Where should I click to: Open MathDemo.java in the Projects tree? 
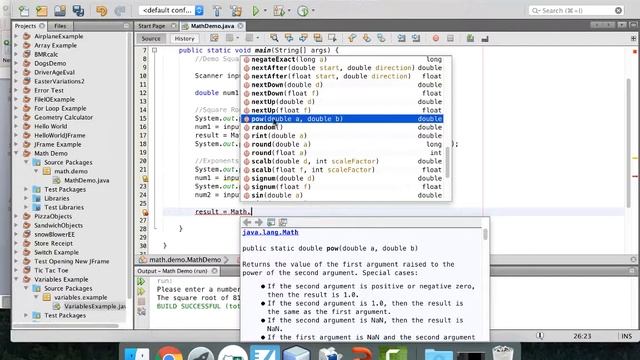87,180
